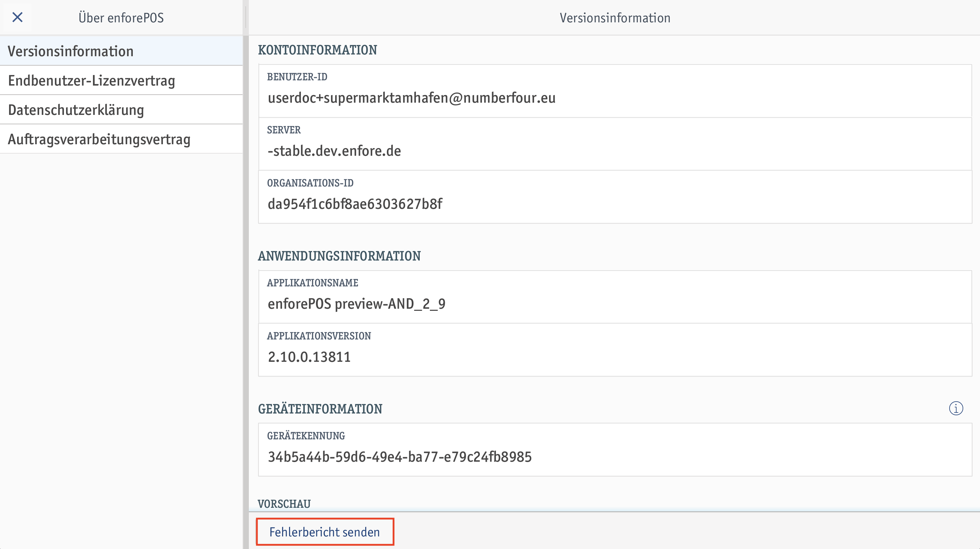Click the Organisations-ID value da954f1c6bf8ae6303627b8f
The width and height of the screenshot is (980, 549).
point(355,204)
